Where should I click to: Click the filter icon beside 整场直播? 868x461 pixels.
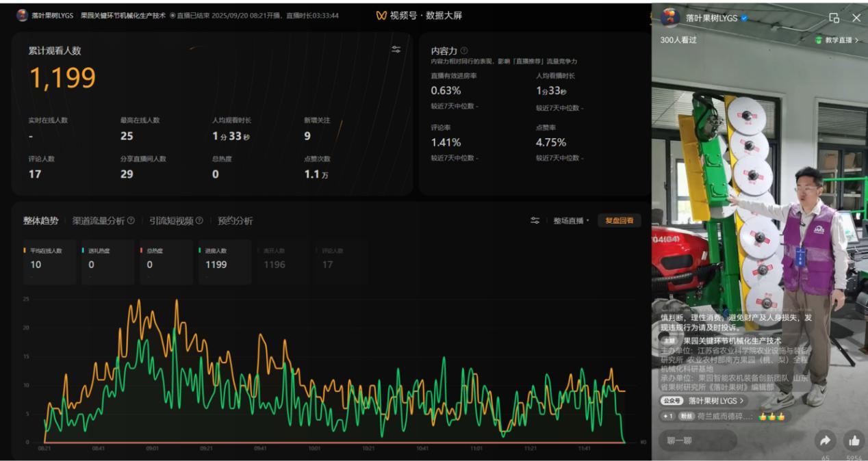(x=535, y=220)
